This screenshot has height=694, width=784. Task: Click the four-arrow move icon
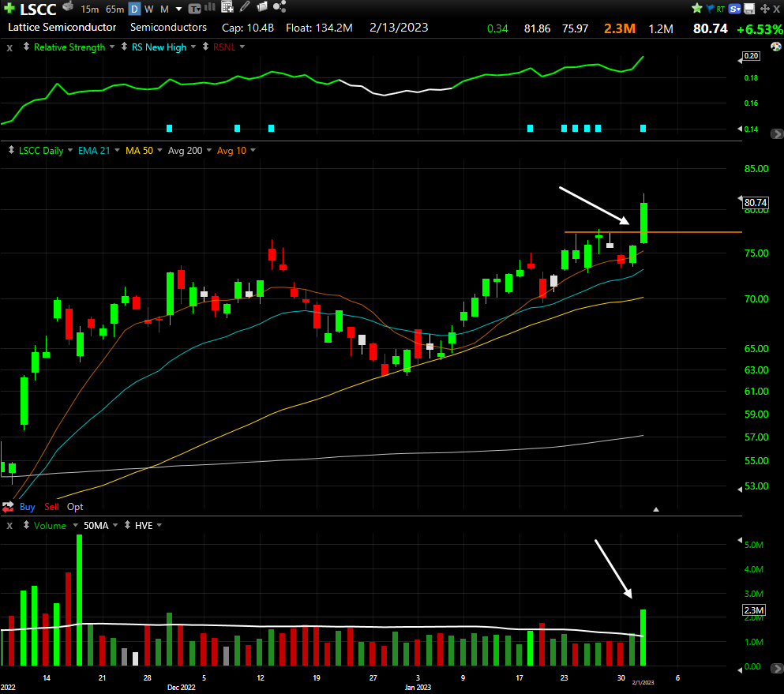point(764,9)
